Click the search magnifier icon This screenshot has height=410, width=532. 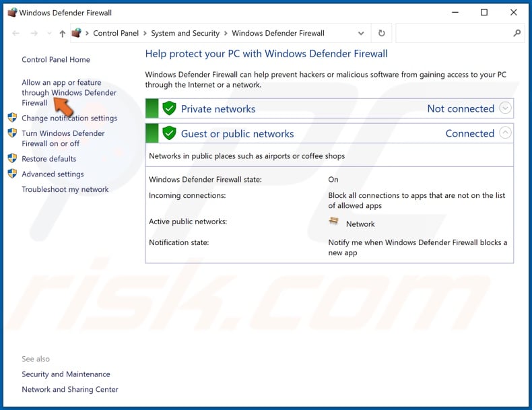pyautogui.click(x=517, y=33)
